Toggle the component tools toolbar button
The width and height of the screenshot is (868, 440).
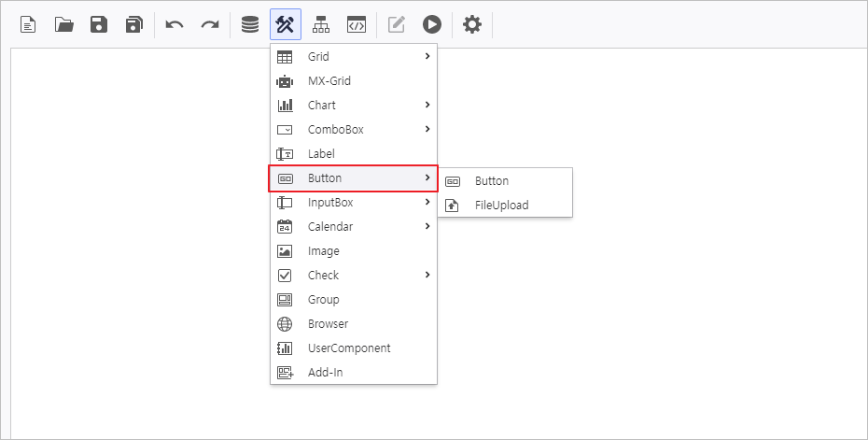pos(286,24)
